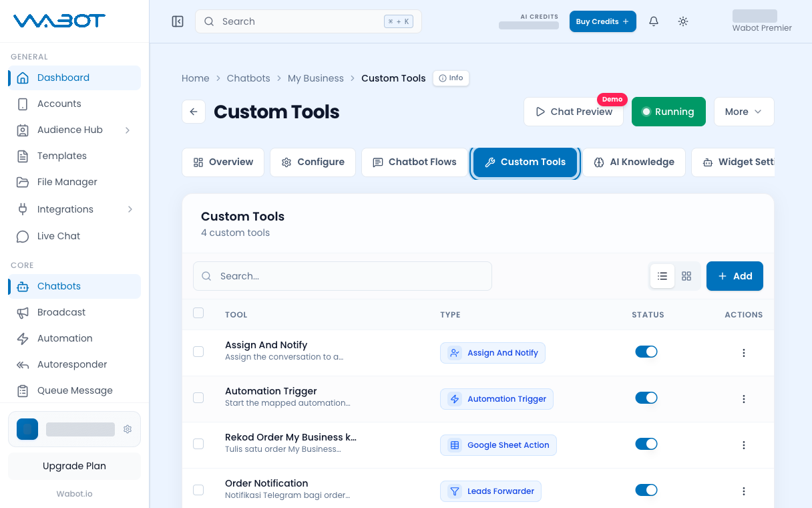The image size is (812, 508).
Task: Click the Rekod Order My Business tool name
Action: click(x=290, y=437)
